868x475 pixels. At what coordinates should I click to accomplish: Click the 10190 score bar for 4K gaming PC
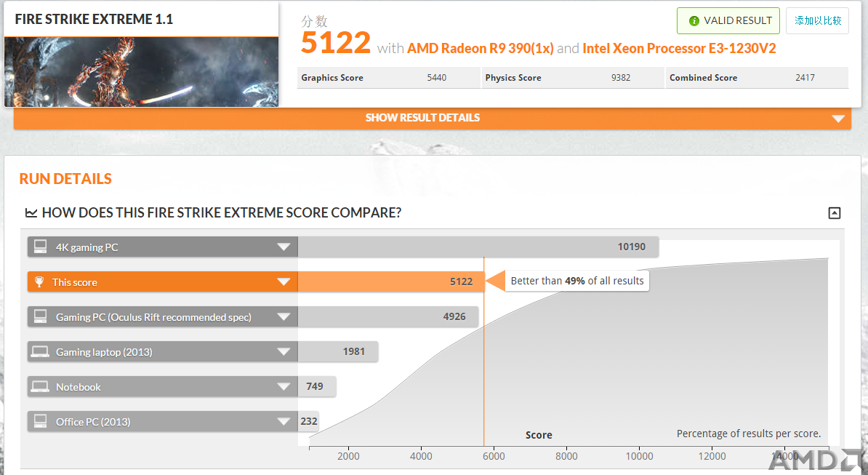478,247
